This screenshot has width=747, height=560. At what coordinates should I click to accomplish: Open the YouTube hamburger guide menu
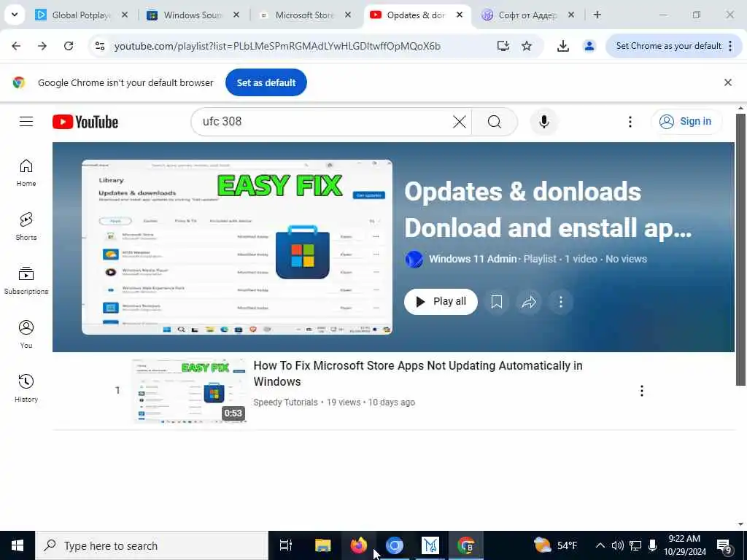coord(26,122)
